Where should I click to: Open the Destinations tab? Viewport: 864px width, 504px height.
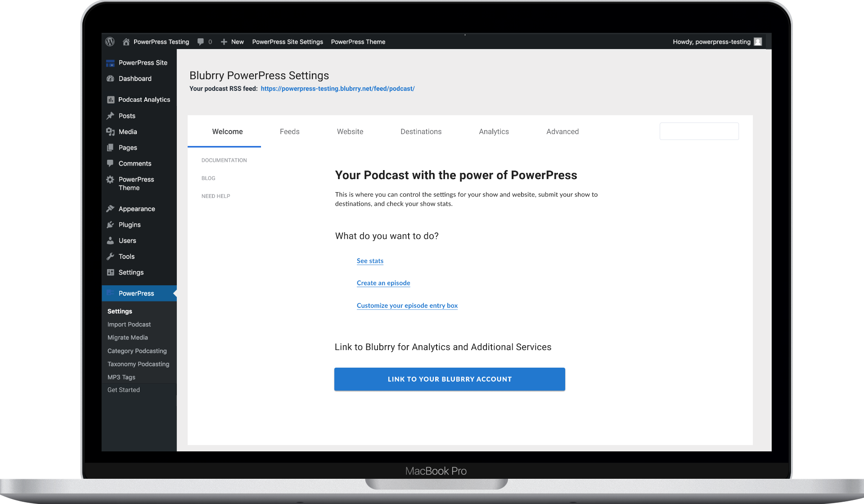pos(421,131)
